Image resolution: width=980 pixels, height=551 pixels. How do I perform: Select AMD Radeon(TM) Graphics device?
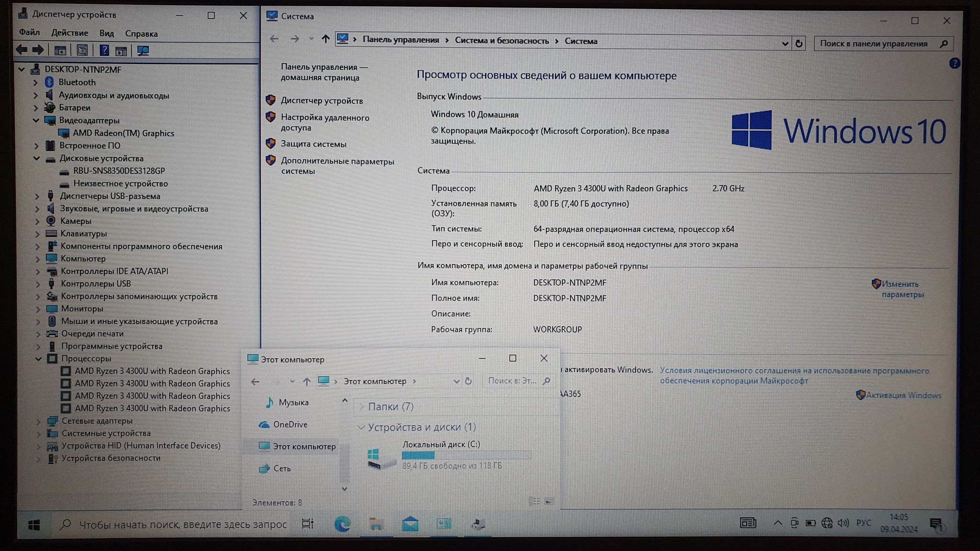(123, 133)
